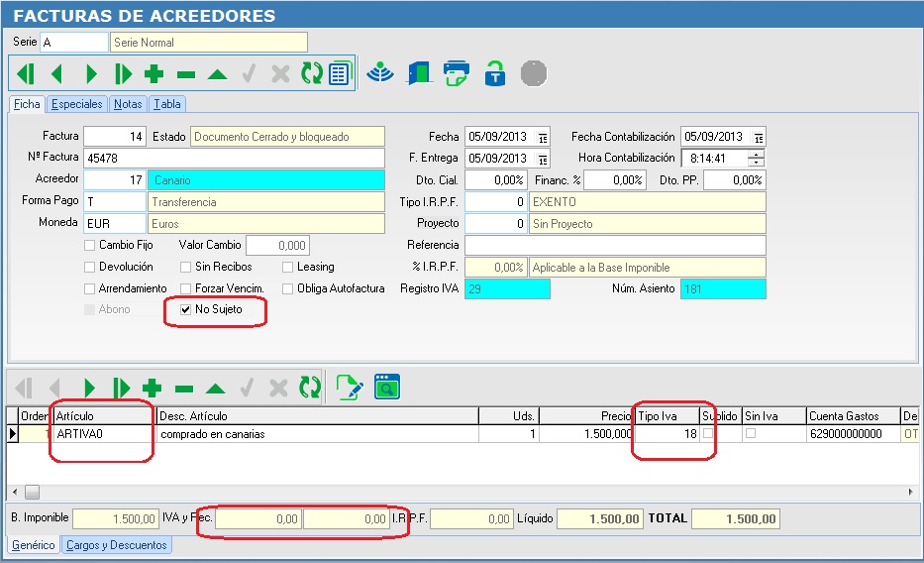Viewport: 924px width, 563px height.
Task: Increase Hora Contabilización with up arrow
Action: pos(756,154)
